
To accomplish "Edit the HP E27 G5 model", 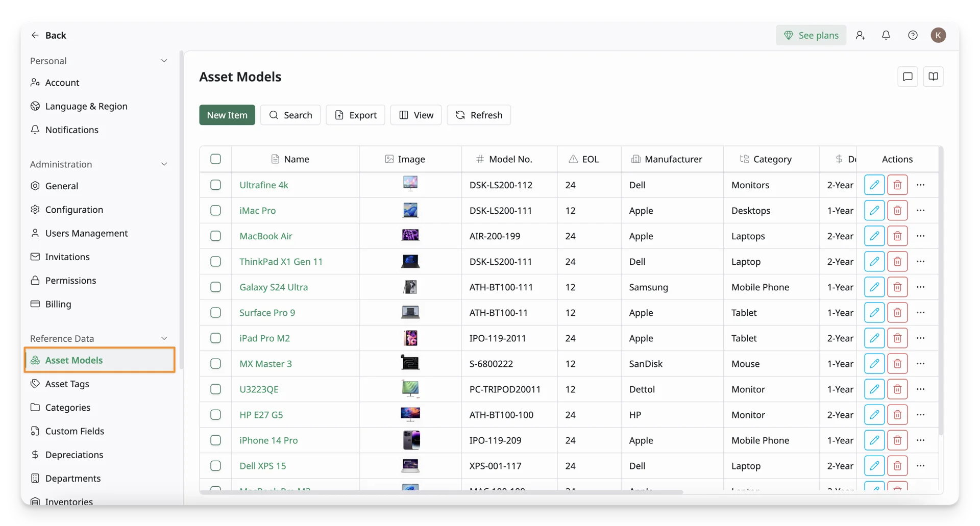I will point(874,414).
